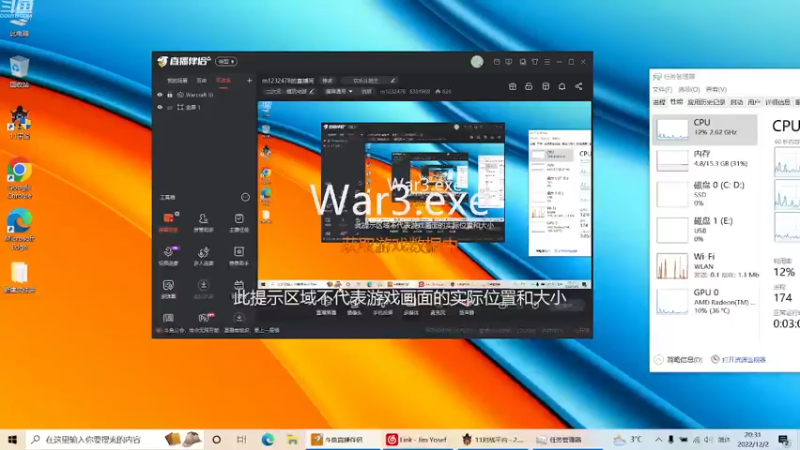Toggle visibility of the 全屏 1 source

pyautogui.click(x=160, y=108)
